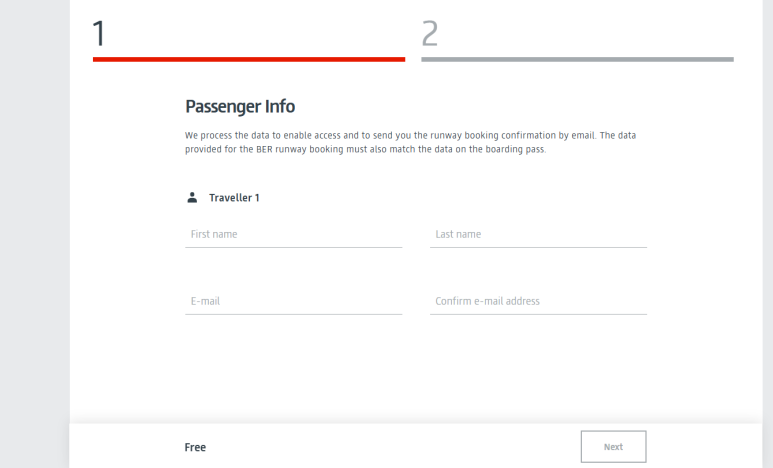The width and height of the screenshot is (773, 468).
Task: Select the step 1 number indicator
Action: point(99,34)
